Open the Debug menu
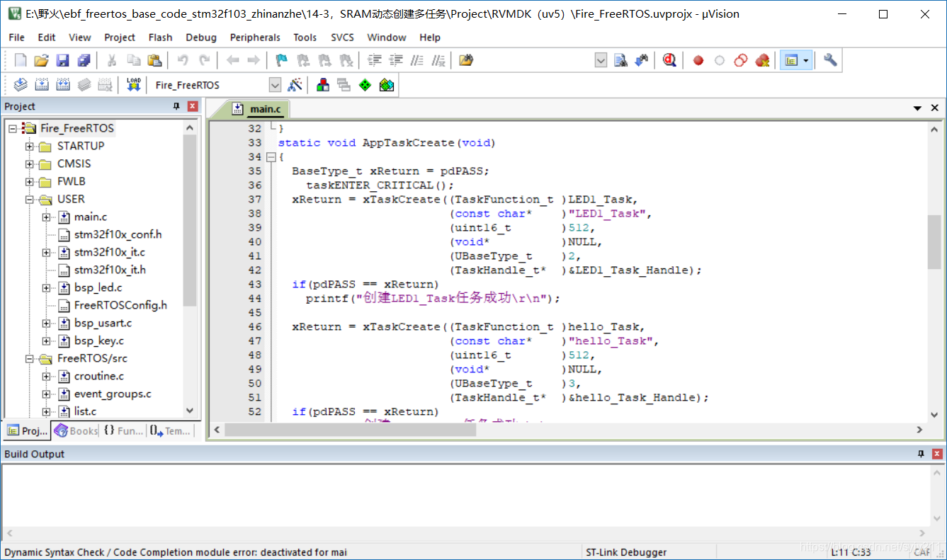The height and width of the screenshot is (560, 947). (201, 38)
